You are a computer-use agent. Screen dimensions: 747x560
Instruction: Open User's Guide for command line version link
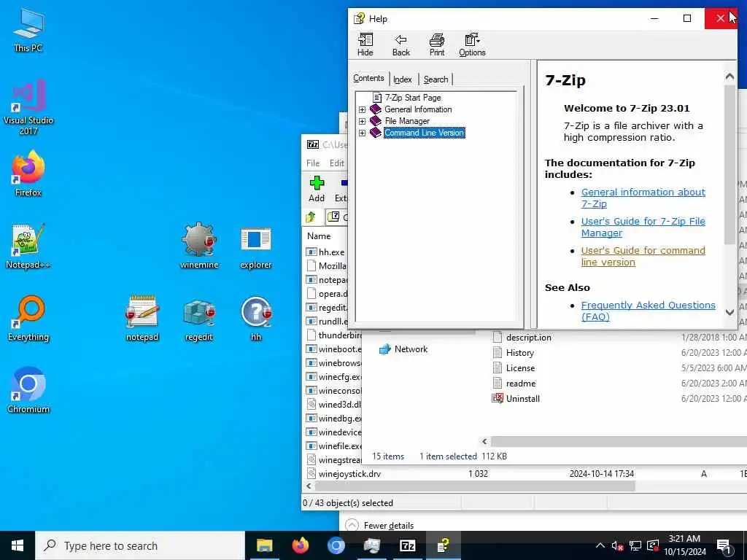pyautogui.click(x=643, y=256)
